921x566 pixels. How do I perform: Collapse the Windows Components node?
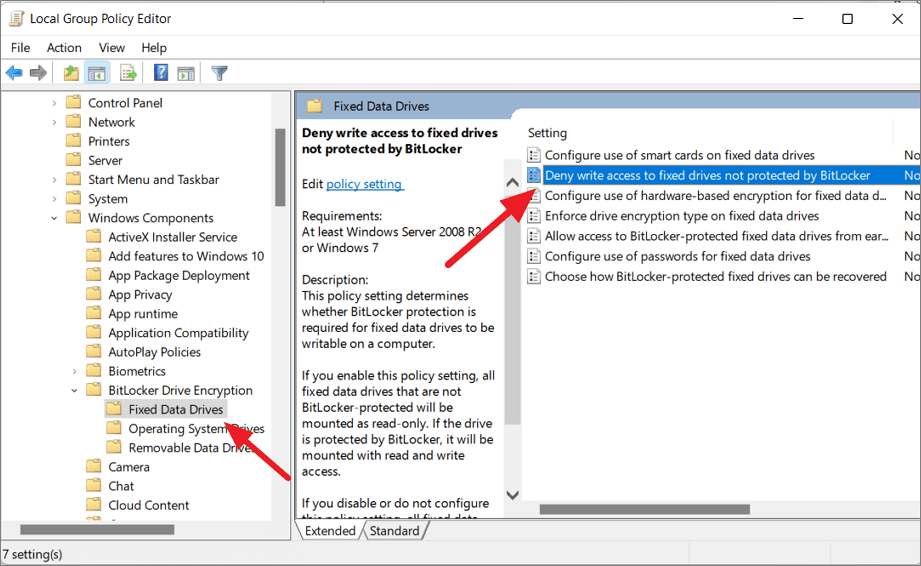tap(54, 218)
